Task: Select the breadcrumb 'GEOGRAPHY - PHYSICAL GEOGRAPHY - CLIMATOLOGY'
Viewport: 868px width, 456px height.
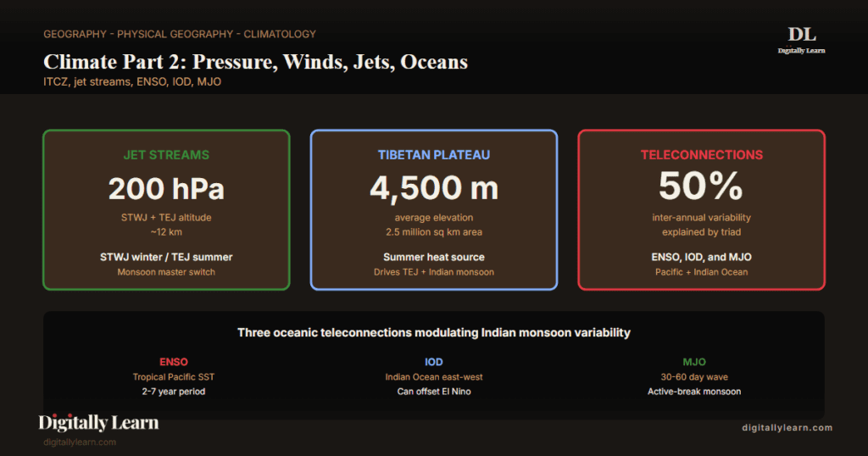Action: click(180, 34)
